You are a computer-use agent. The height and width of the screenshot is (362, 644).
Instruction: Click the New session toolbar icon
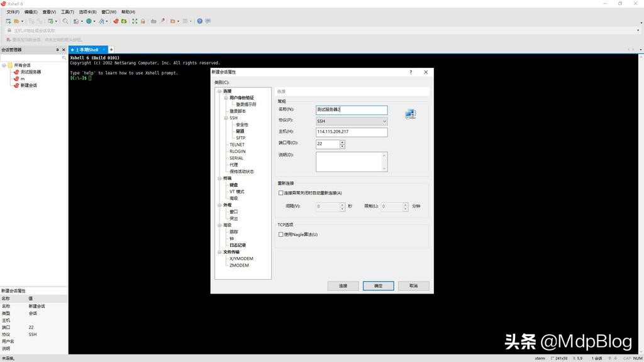tap(8, 21)
